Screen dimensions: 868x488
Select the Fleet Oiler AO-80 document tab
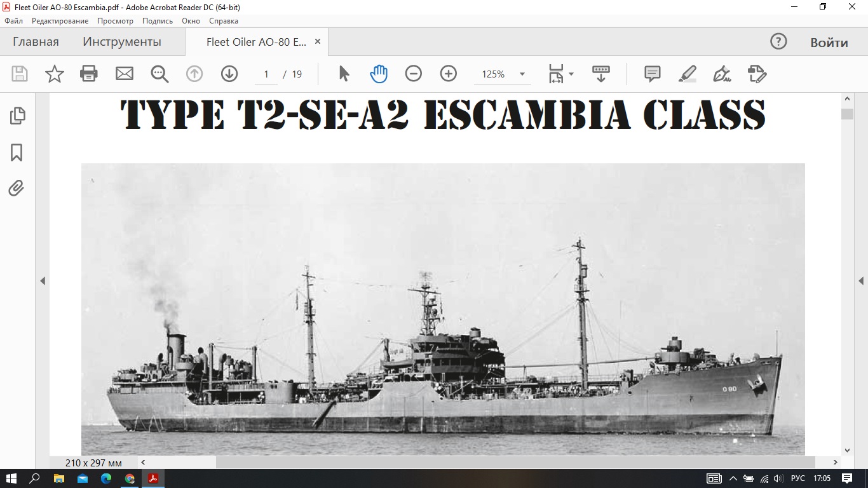(256, 42)
